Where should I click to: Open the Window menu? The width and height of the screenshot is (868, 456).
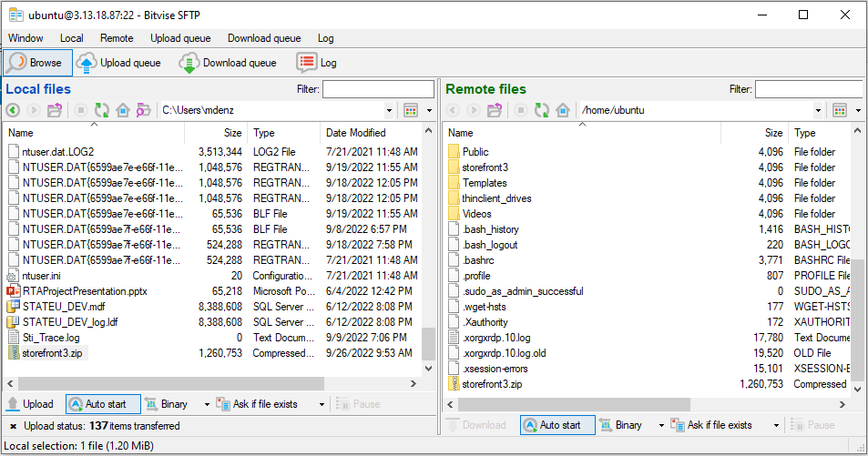(26, 38)
